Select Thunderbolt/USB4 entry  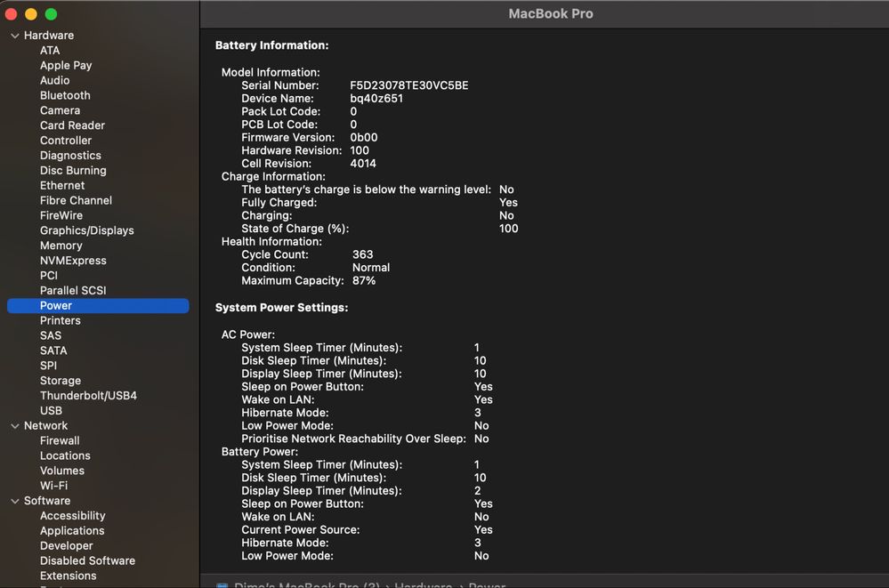(x=88, y=396)
